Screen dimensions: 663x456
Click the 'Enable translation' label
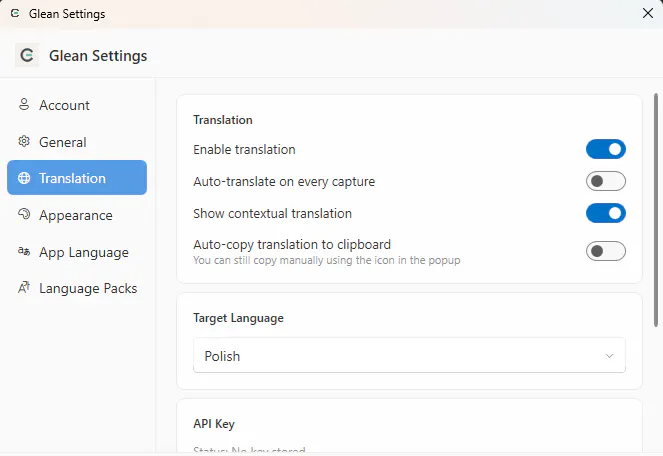click(x=244, y=149)
